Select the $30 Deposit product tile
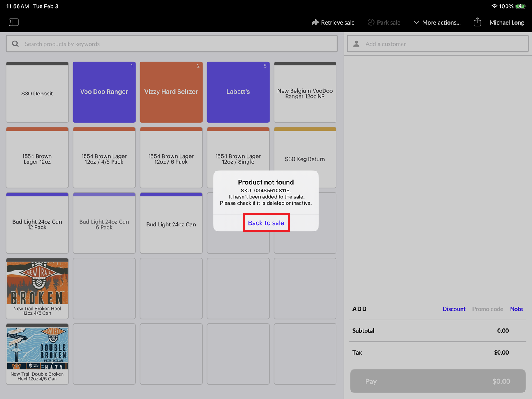 coord(37,92)
